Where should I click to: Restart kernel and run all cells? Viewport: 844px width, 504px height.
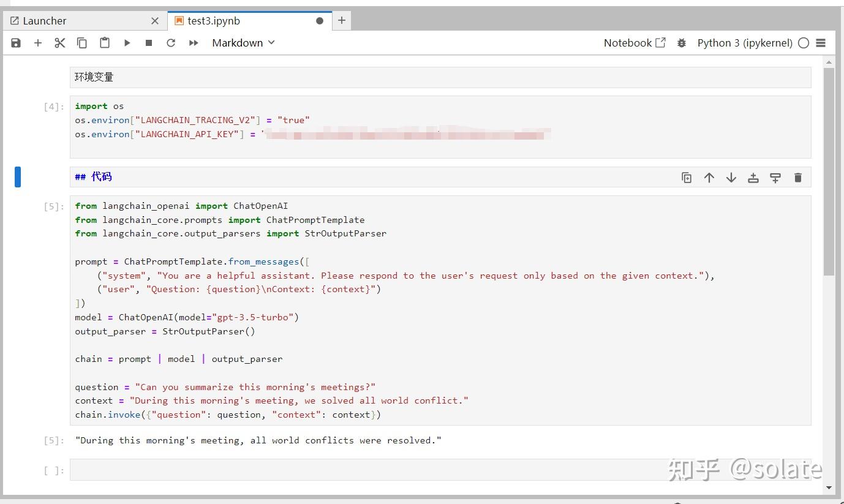click(x=192, y=43)
